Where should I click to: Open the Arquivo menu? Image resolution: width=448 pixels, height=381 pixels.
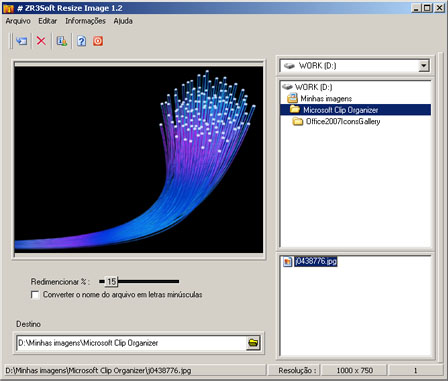tap(18, 21)
